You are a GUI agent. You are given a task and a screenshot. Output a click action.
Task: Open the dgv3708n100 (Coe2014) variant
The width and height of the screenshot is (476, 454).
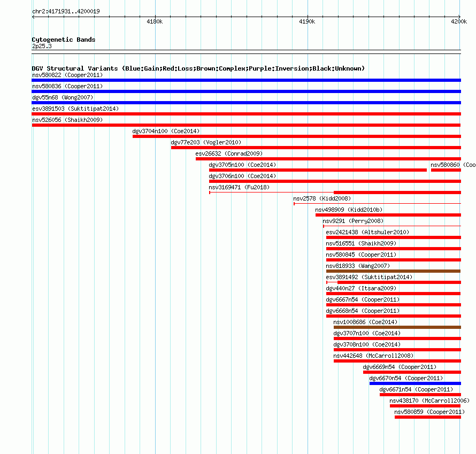coord(367,344)
